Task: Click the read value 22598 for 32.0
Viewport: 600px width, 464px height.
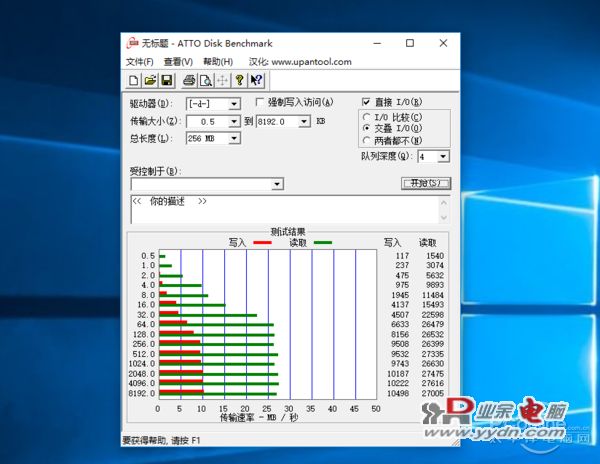Action: coord(433,314)
